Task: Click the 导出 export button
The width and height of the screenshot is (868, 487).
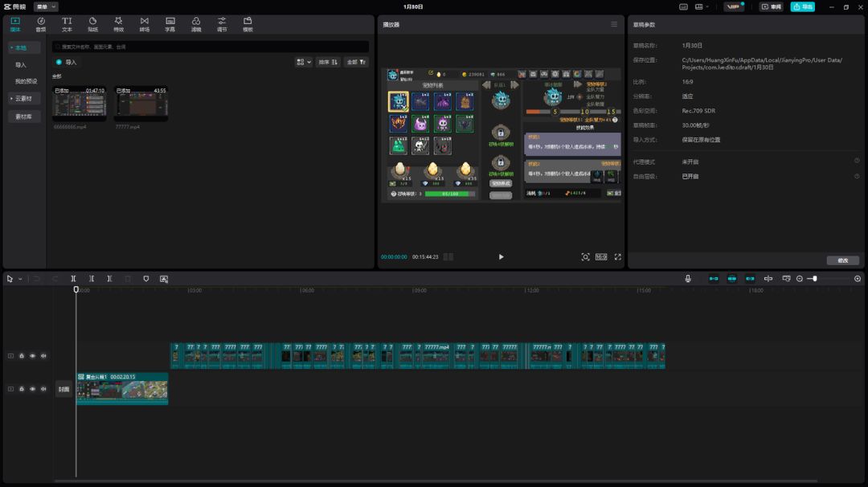Action: click(x=802, y=6)
